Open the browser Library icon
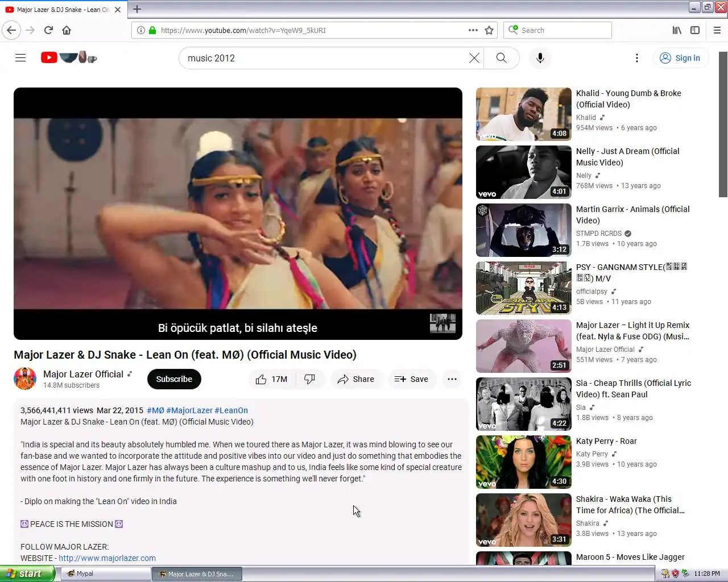The width and height of the screenshot is (728, 582). 677,30
